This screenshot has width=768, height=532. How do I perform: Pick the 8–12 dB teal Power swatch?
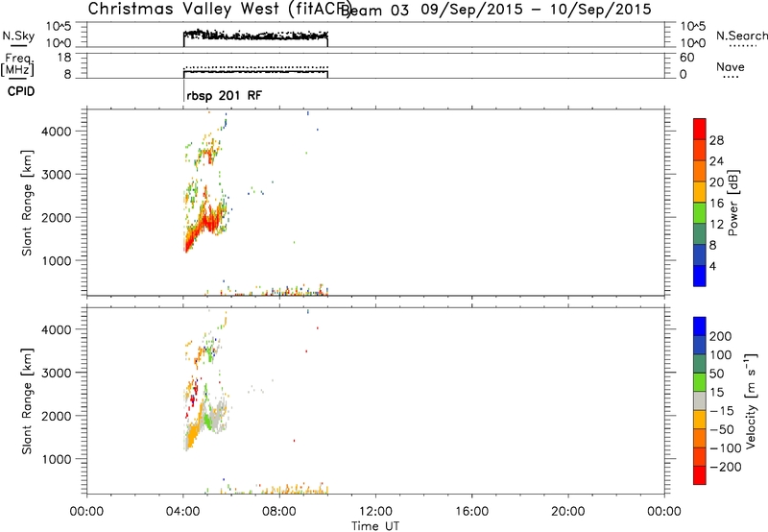tap(700, 233)
